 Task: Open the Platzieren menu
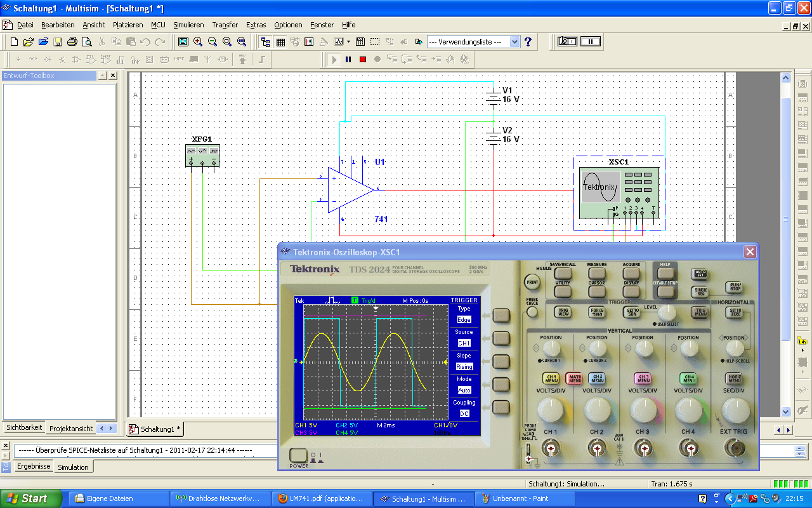point(128,25)
